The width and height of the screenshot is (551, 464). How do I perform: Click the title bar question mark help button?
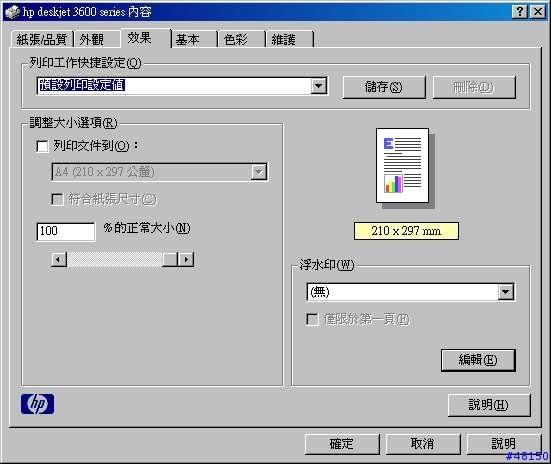coord(520,12)
